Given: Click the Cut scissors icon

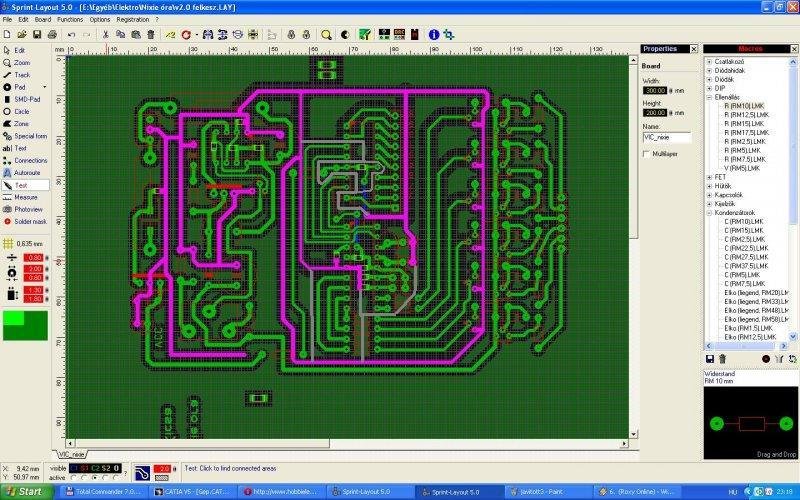Looking at the screenshot, I should [106, 35].
